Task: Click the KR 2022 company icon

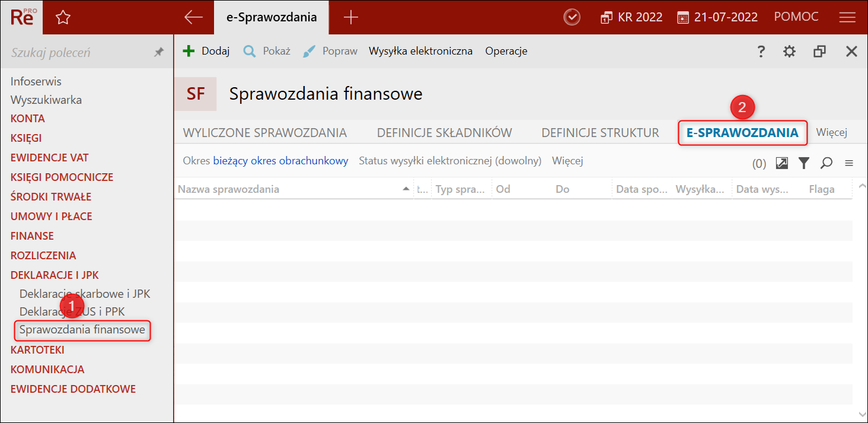Action: tap(606, 18)
